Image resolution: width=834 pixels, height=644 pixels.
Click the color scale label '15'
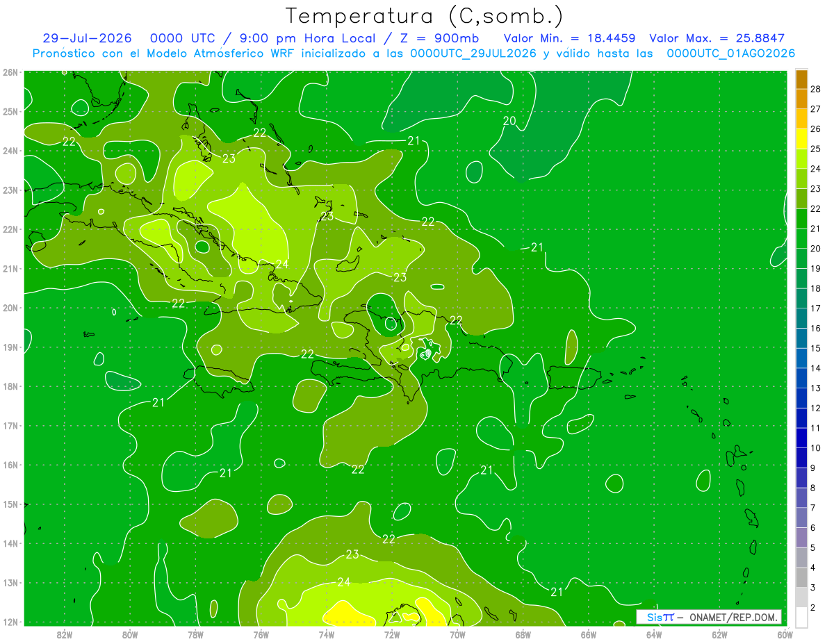pos(817,348)
